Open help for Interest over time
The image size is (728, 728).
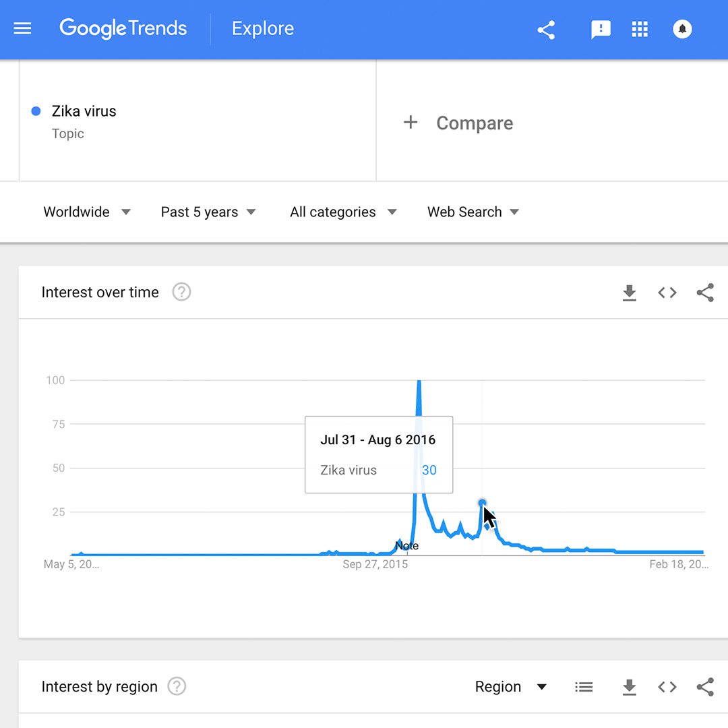point(181,292)
